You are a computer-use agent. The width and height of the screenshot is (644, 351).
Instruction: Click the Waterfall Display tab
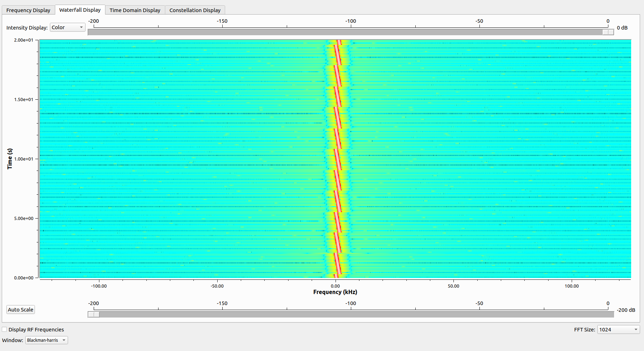click(x=80, y=10)
